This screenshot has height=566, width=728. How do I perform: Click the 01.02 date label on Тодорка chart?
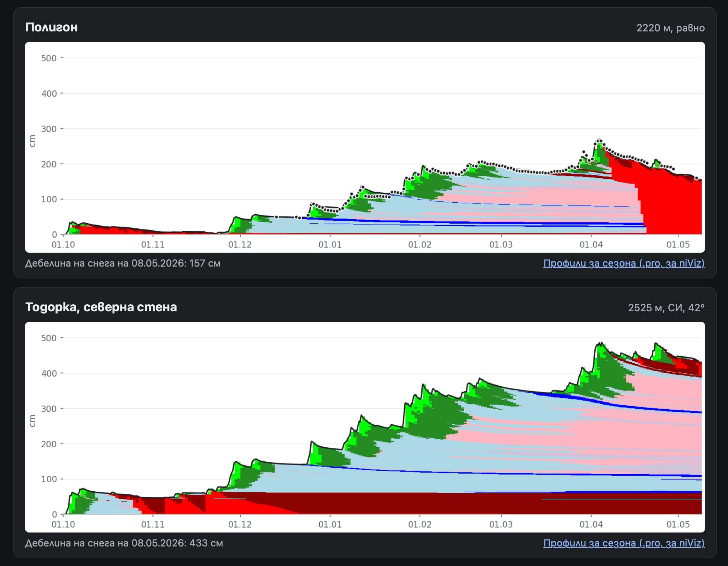coord(420,524)
